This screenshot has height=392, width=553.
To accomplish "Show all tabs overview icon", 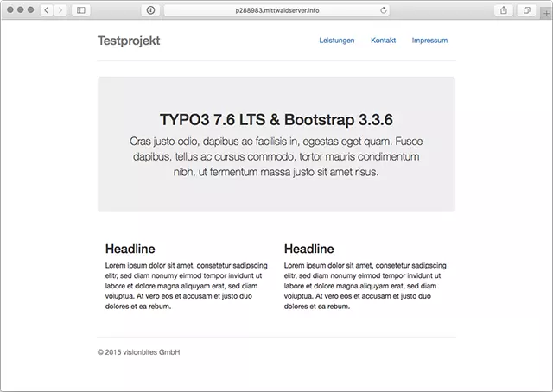I will pos(526,10).
